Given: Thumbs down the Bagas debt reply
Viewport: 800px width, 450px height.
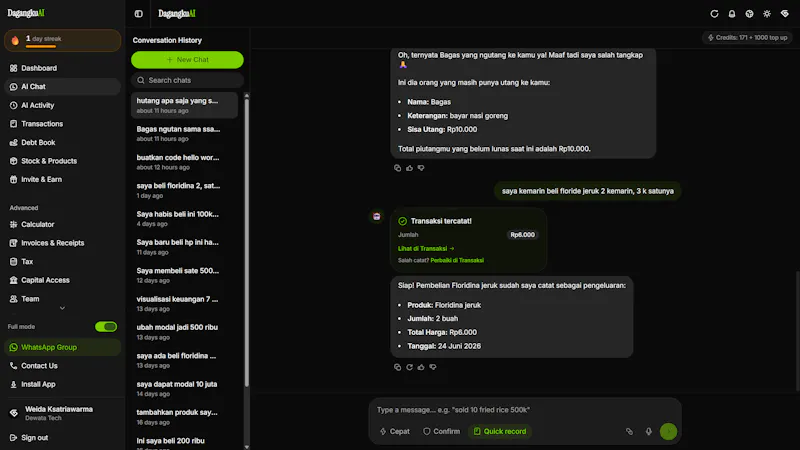Looking at the screenshot, I should click(x=421, y=168).
